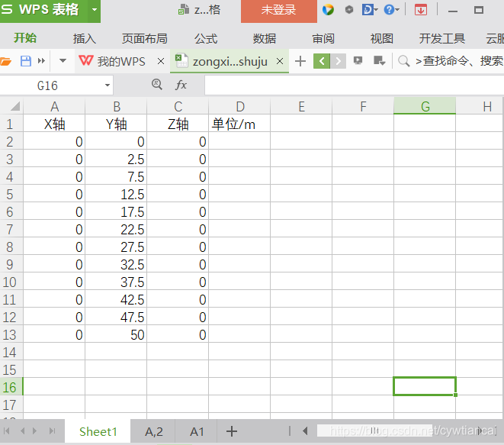
Task: Switch to sheet tab A,2
Action: (154, 432)
